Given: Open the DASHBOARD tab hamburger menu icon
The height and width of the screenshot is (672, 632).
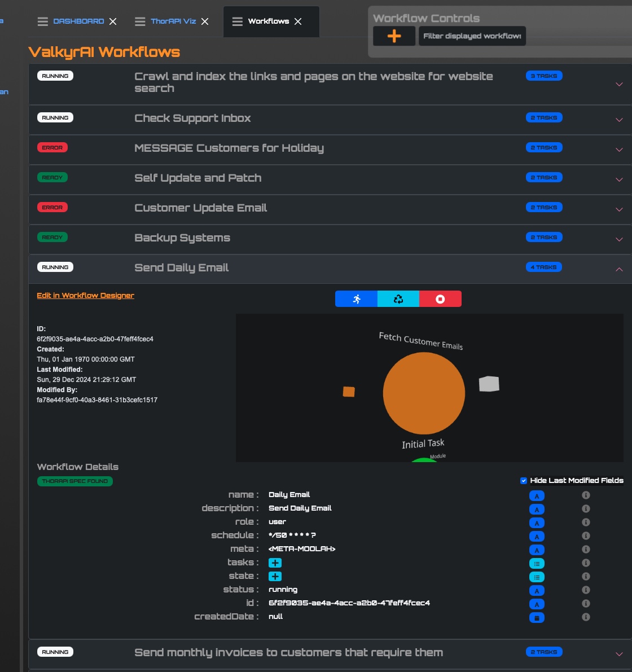Looking at the screenshot, I should pyautogui.click(x=42, y=21).
